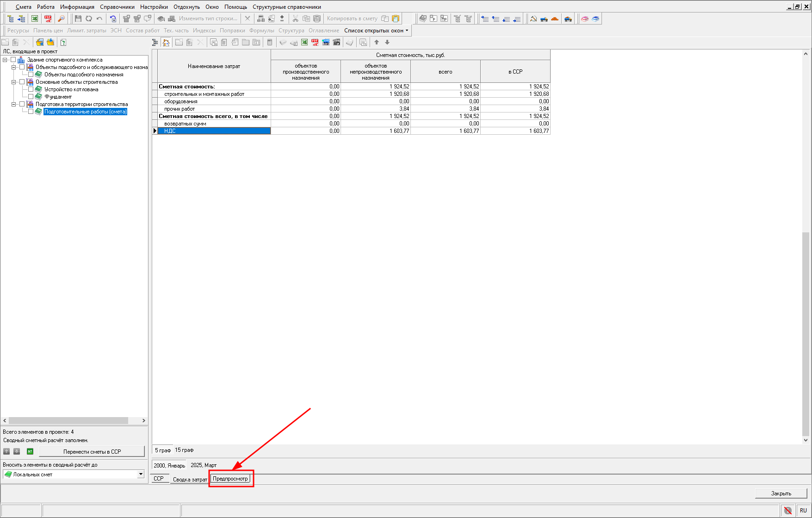This screenshot has height=518, width=812.
Task: Click the orange bricks materials icon
Action: [555, 19]
